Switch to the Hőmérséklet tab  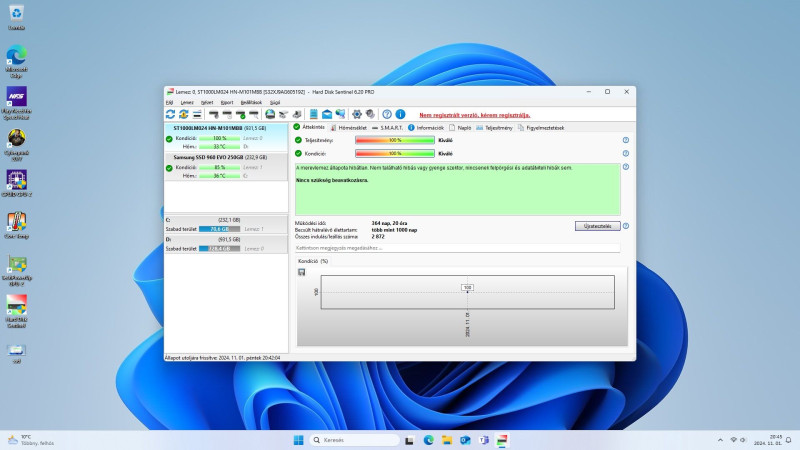click(348, 128)
